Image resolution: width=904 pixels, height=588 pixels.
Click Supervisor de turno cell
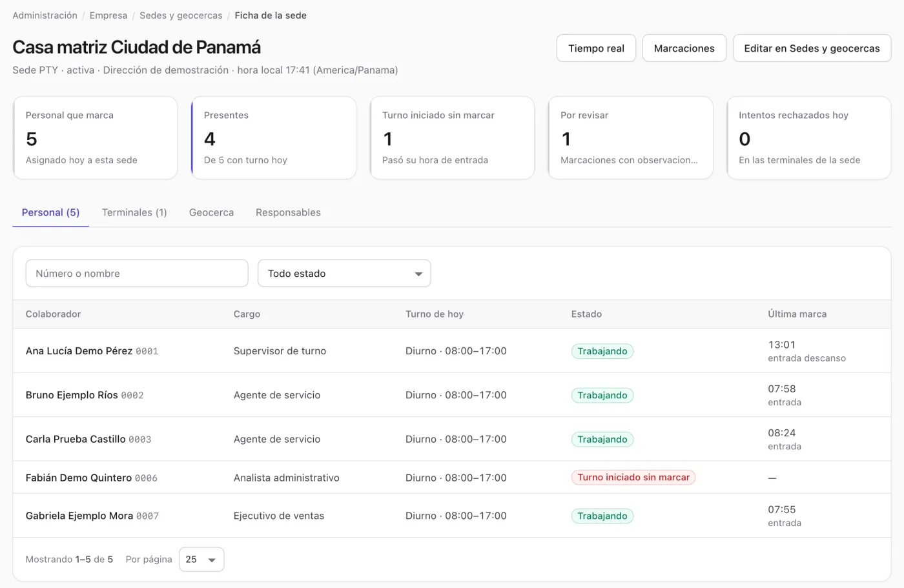pyautogui.click(x=280, y=351)
